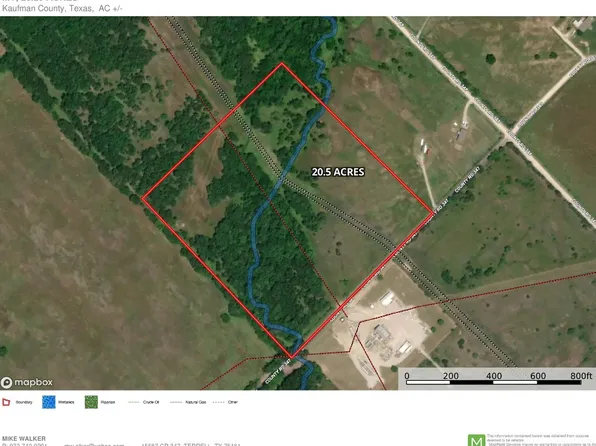Viewport: 596px width, 446px height.
Task: Click the Other legend dotted-line symbol
Action: pos(218,402)
